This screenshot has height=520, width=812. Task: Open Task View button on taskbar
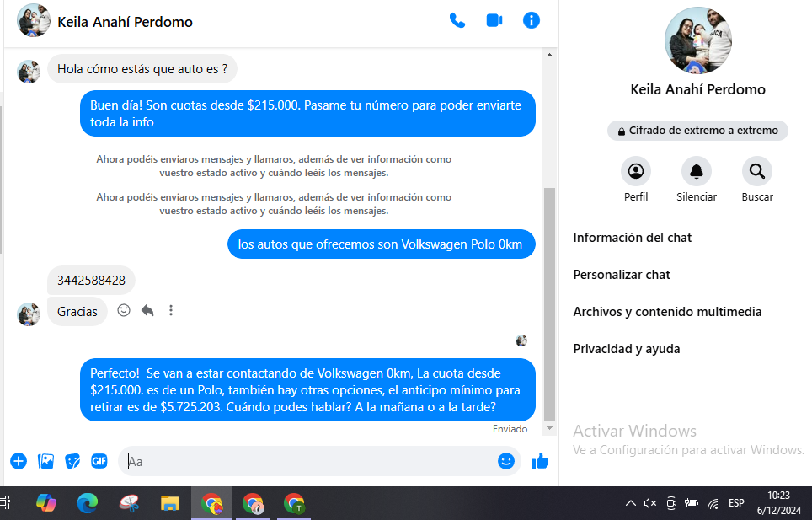coord(6,503)
